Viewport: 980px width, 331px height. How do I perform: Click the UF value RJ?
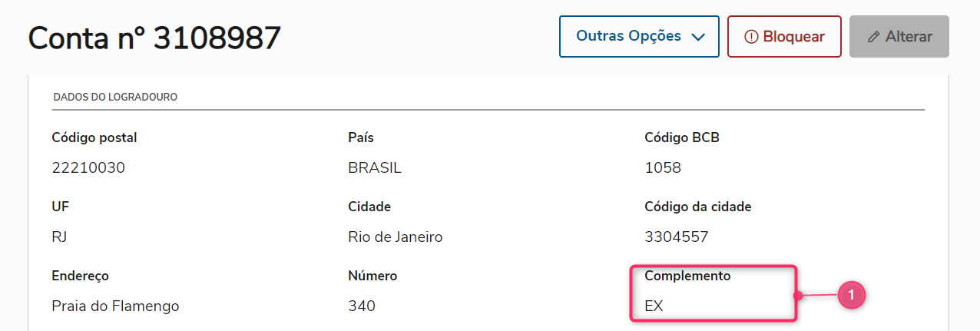coord(60,237)
